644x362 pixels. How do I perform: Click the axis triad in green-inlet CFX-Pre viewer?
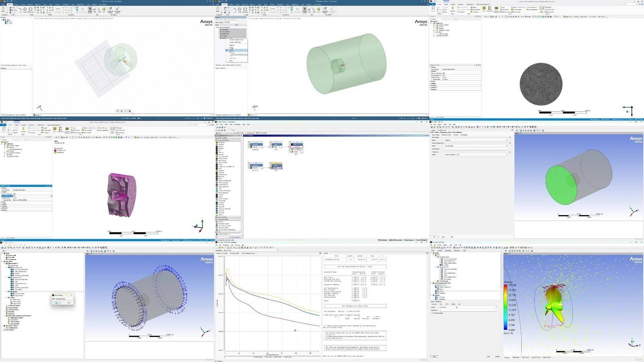click(634, 211)
